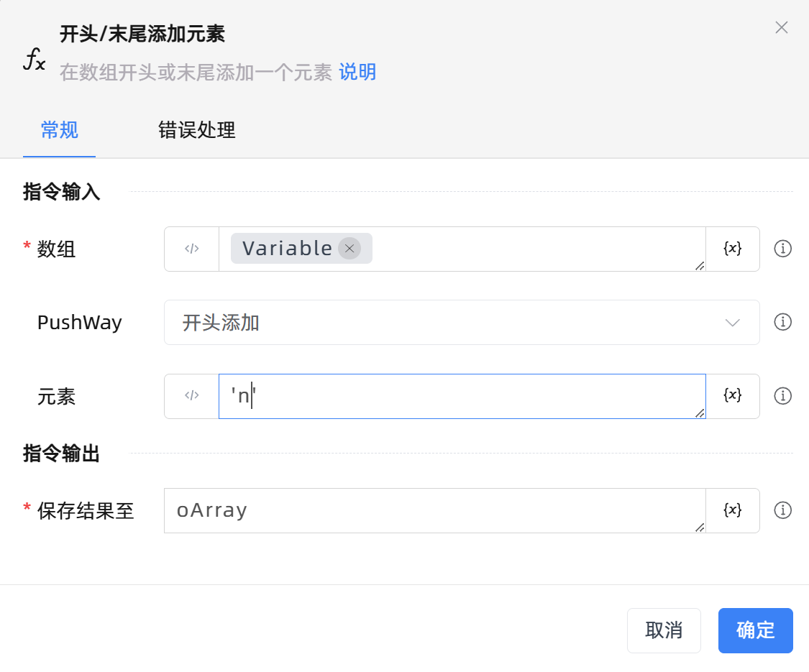Screen dimensions: 809x672
Task: Click the info icon next to PushWay
Action: (782, 322)
